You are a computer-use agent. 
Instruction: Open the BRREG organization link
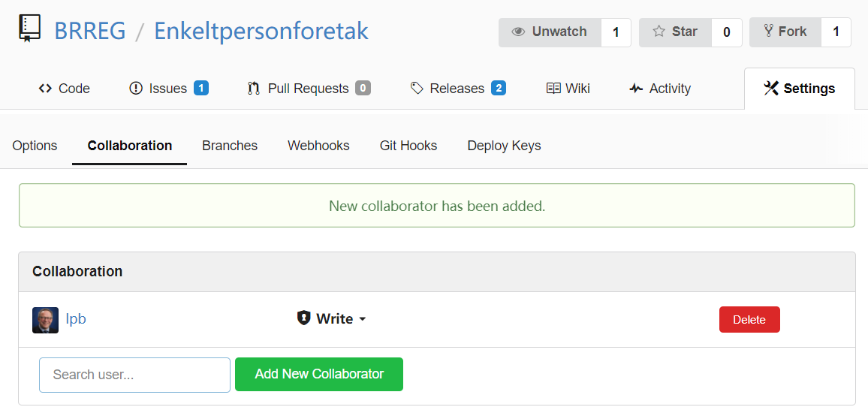tap(90, 31)
